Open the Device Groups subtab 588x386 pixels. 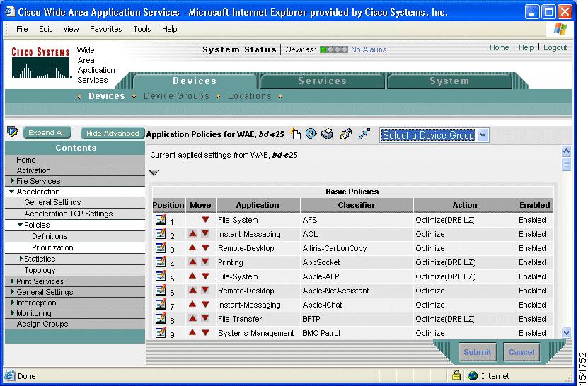pyautogui.click(x=176, y=96)
